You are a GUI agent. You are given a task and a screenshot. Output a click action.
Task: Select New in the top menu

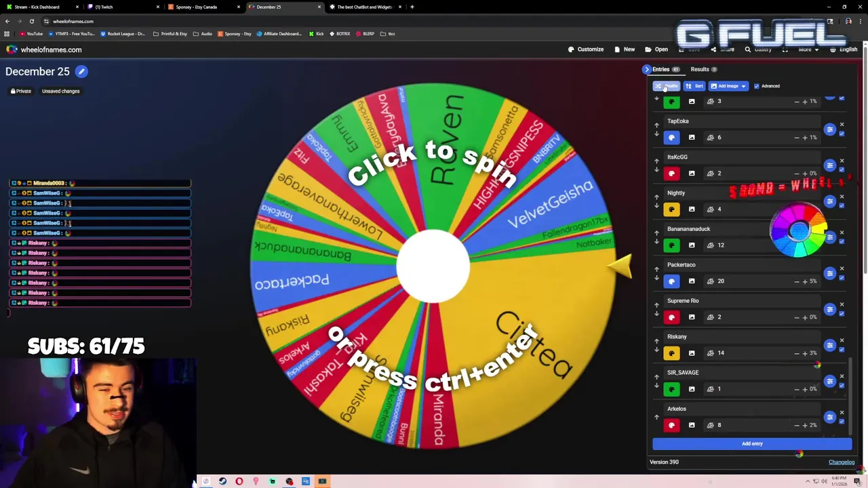[625, 49]
